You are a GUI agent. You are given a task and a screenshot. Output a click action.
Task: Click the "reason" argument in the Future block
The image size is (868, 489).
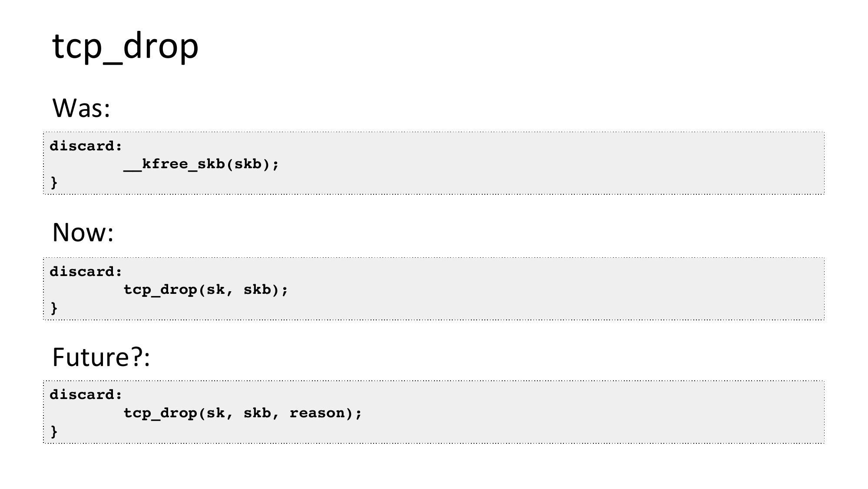coord(317,413)
